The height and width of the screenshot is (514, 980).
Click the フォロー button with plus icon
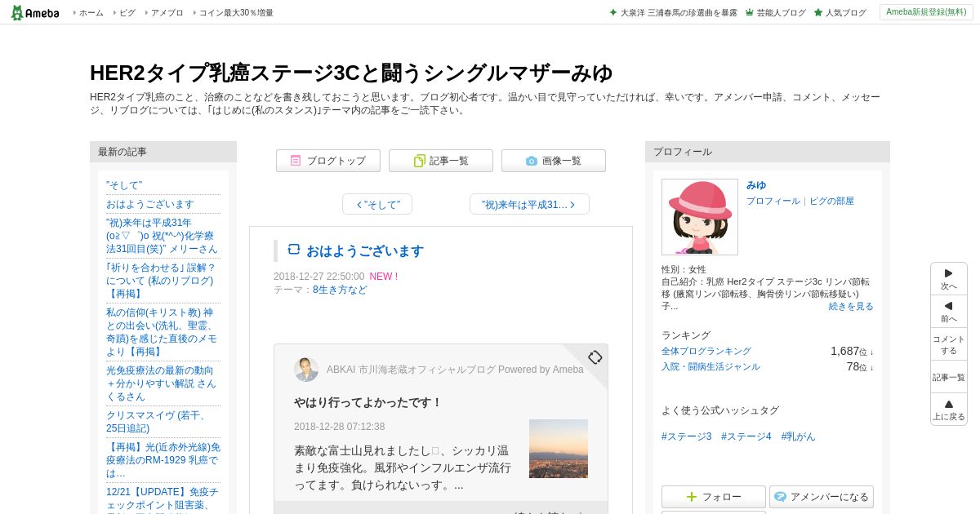[x=714, y=497]
